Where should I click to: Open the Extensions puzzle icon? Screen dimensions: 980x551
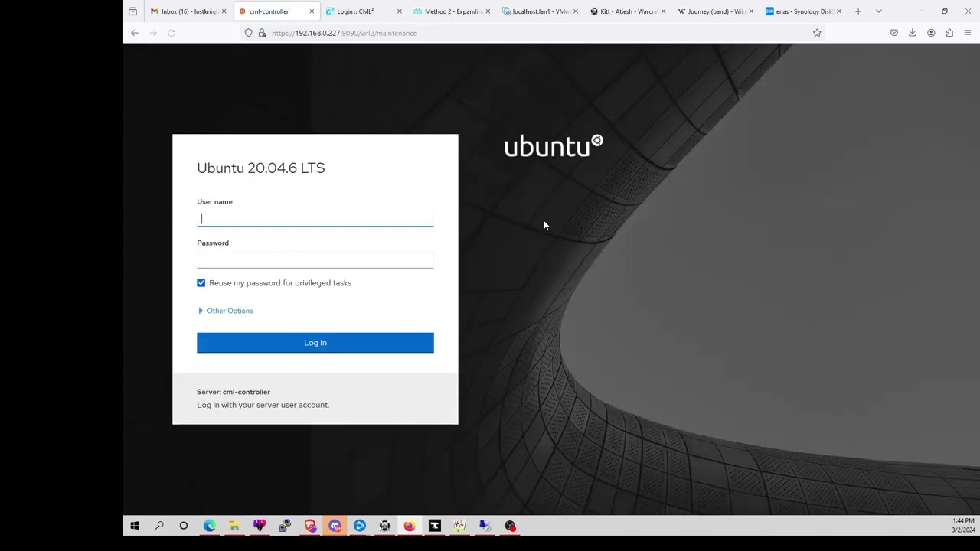click(949, 33)
